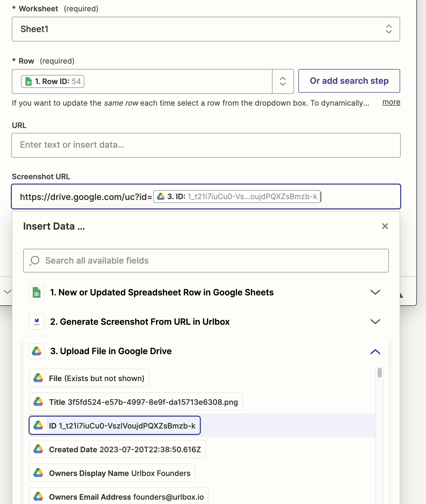Screen dimensions: 426x504
Task: Click the Google Drive icon for step 3
Action: (x=37, y=351)
